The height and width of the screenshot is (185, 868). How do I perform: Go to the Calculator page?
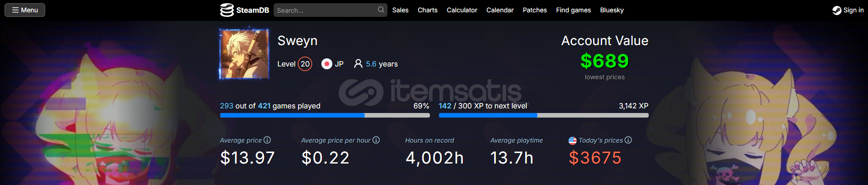[462, 10]
